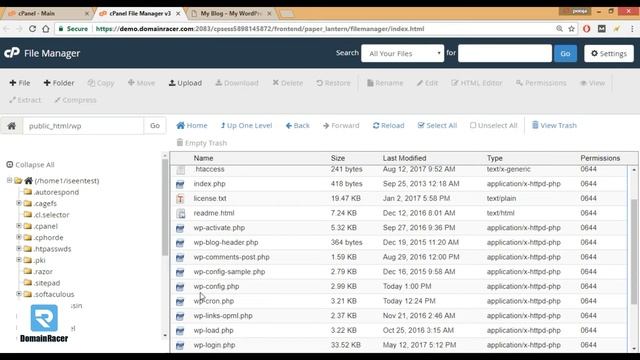This screenshot has width=640, height=360.
Task: Click the Rename toolbar button
Action: click(x=385, y=83)
